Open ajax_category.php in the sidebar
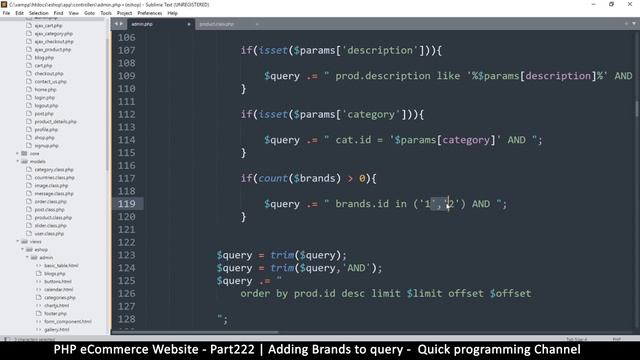 pyautogui.click(x=53, y=34)
